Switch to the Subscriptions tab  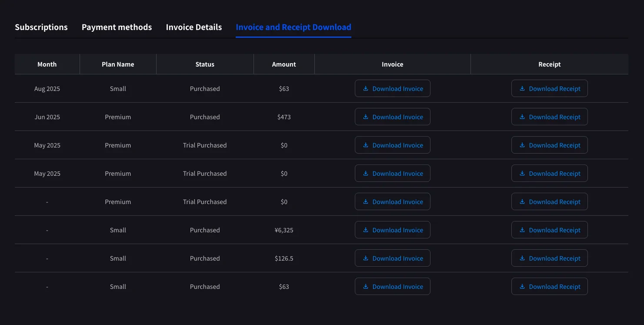coord(41,27)
